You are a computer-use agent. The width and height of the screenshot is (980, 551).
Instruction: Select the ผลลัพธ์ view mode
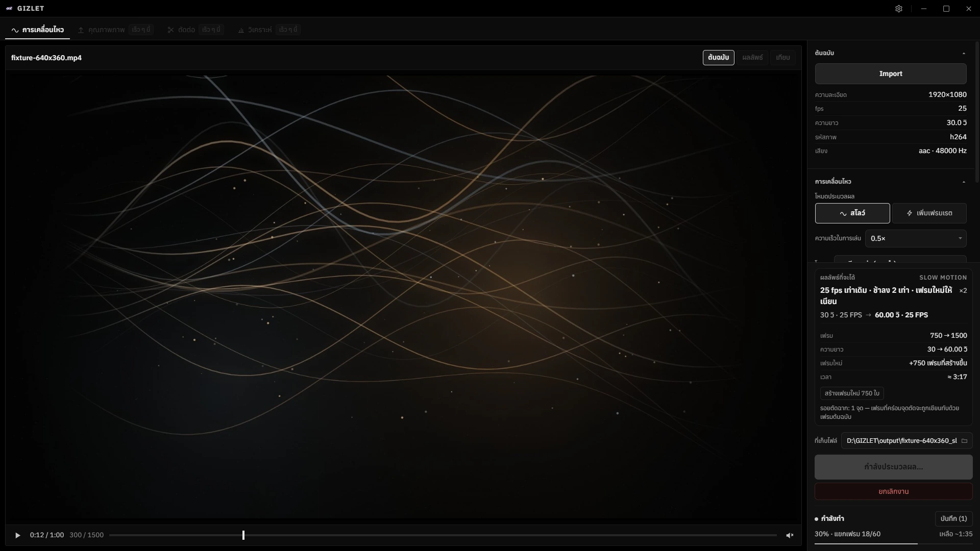tap(752, 58)
